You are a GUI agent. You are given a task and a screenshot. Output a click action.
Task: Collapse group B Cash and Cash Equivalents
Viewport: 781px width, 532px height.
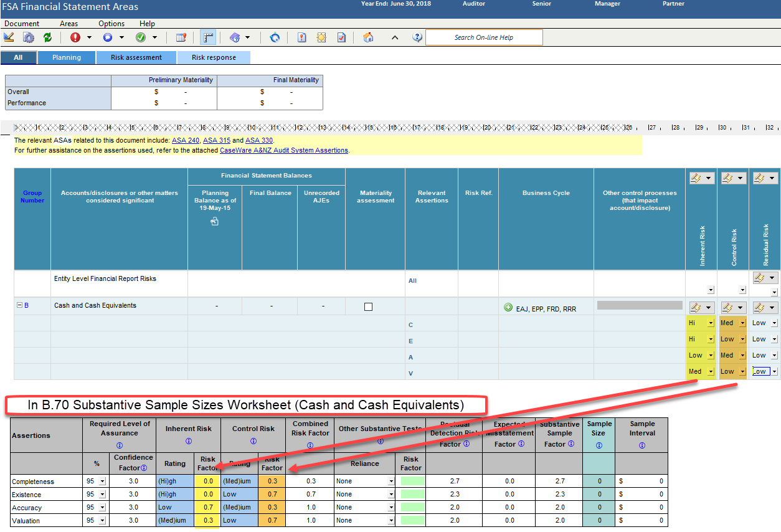(19, 305)
